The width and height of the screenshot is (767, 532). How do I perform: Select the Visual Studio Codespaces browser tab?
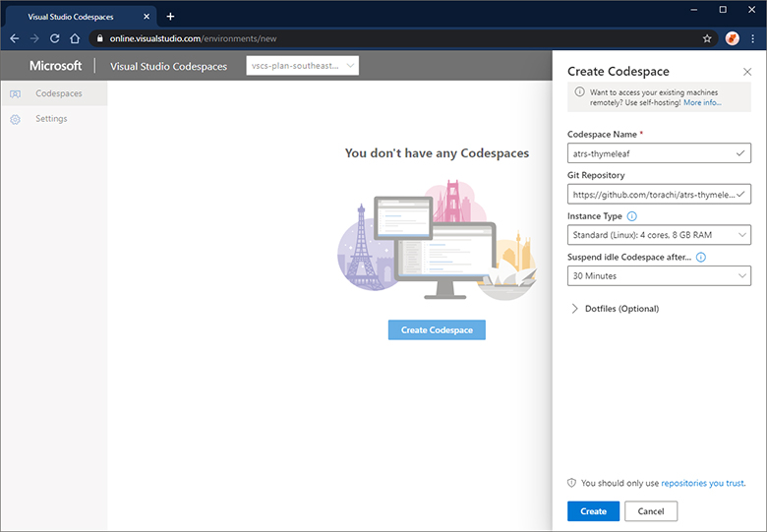pos(82,17)
